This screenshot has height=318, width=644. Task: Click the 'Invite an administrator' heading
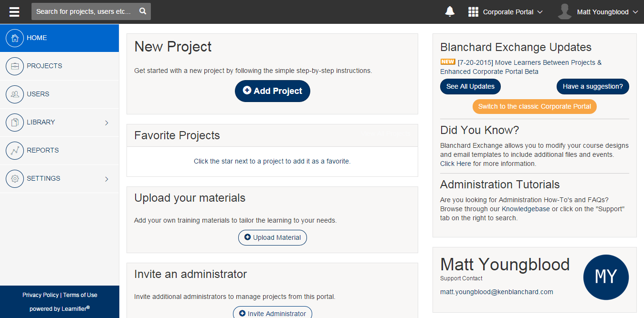190,274
